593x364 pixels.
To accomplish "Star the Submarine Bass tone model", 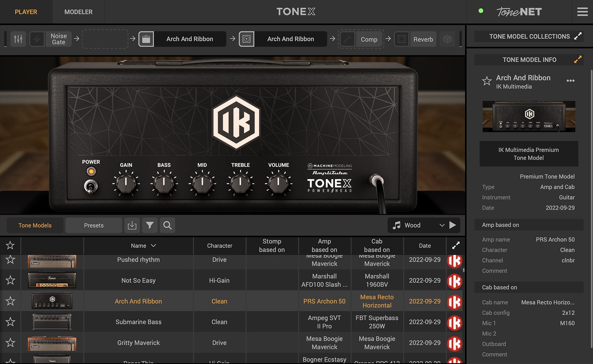I will tap(10, 322).
